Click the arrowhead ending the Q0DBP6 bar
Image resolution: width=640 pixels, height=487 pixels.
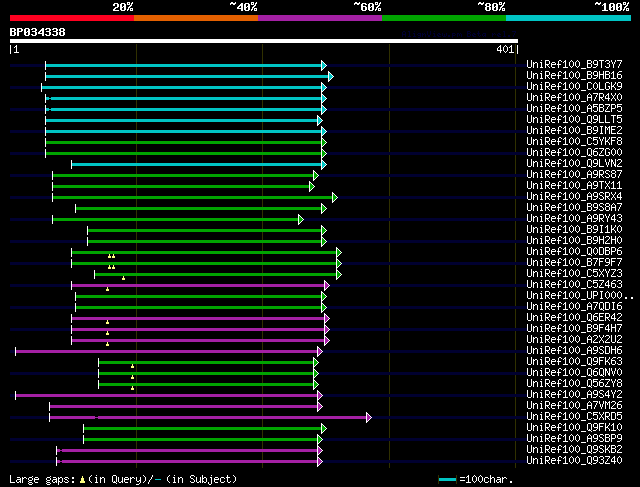point(339,253)
